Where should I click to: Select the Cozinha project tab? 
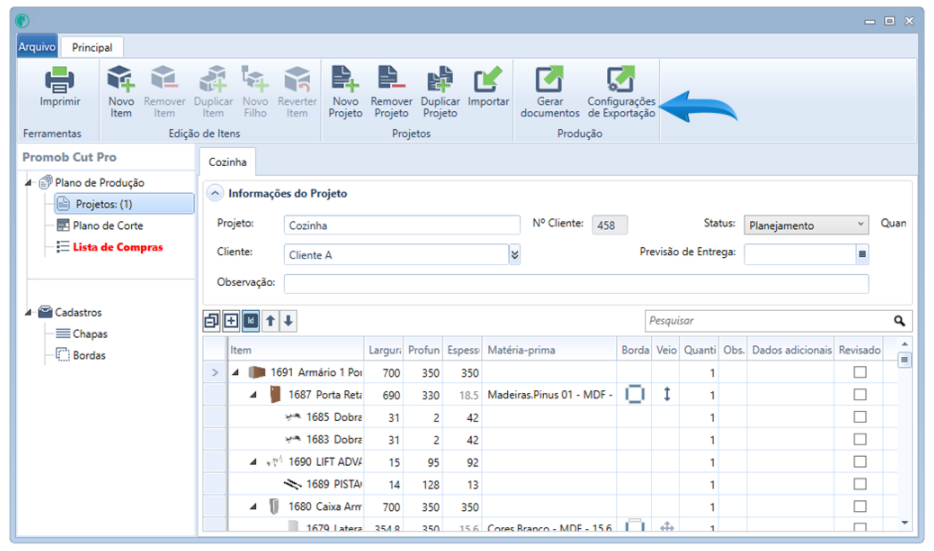[x=228, y=162]
